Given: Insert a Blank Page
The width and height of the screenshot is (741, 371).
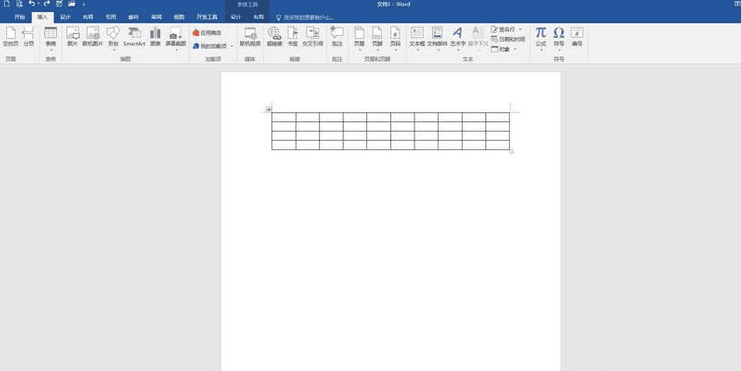Looking at the screenshot, I should 10,37.
